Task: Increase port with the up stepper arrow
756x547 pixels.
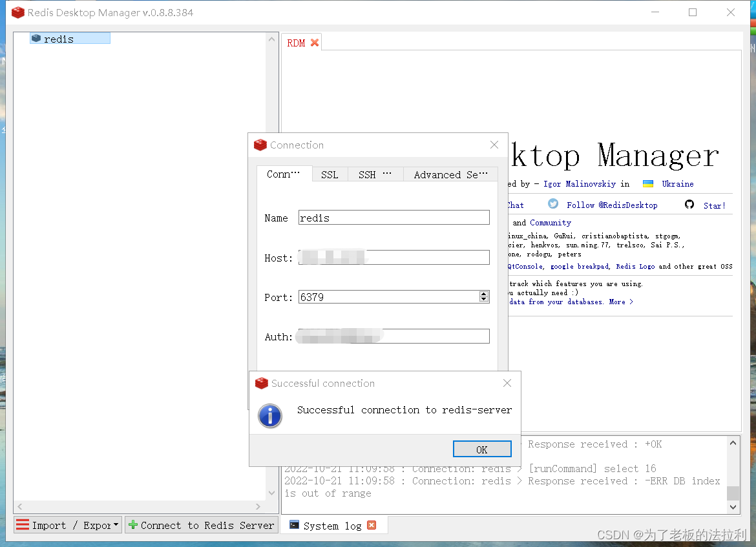Action: coord(484,293)
